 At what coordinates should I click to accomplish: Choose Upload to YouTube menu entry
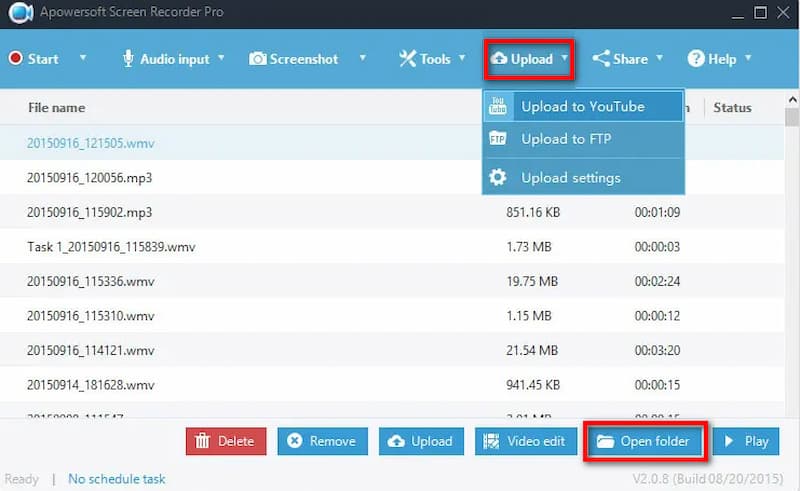pos(583,106)
